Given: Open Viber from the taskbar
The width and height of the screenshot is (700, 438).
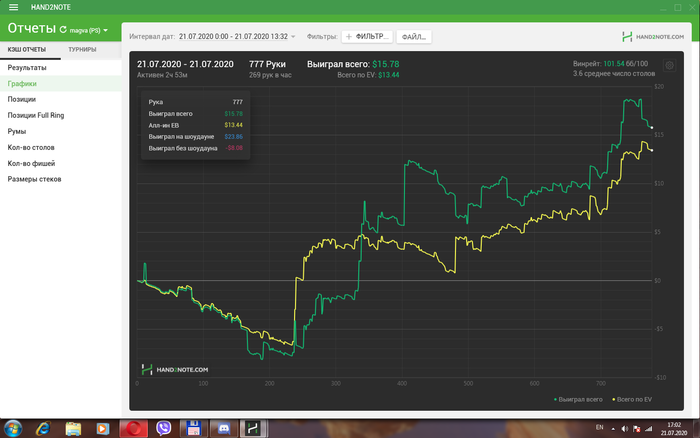Looking at the screenshot, I should 163,429.
